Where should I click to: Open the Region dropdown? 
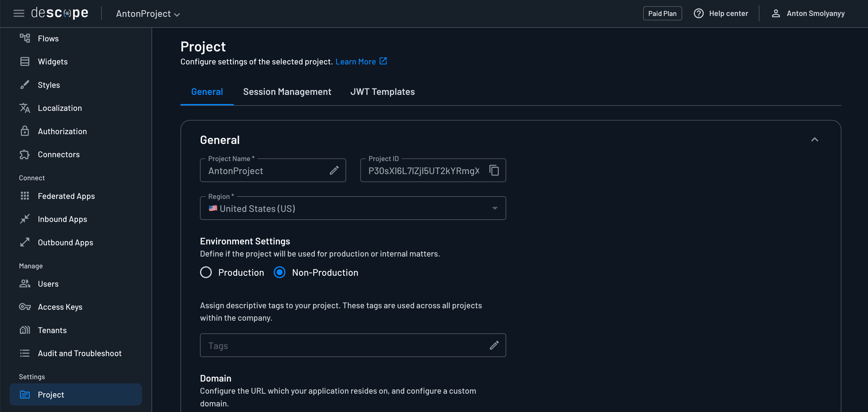pos(494,208)
